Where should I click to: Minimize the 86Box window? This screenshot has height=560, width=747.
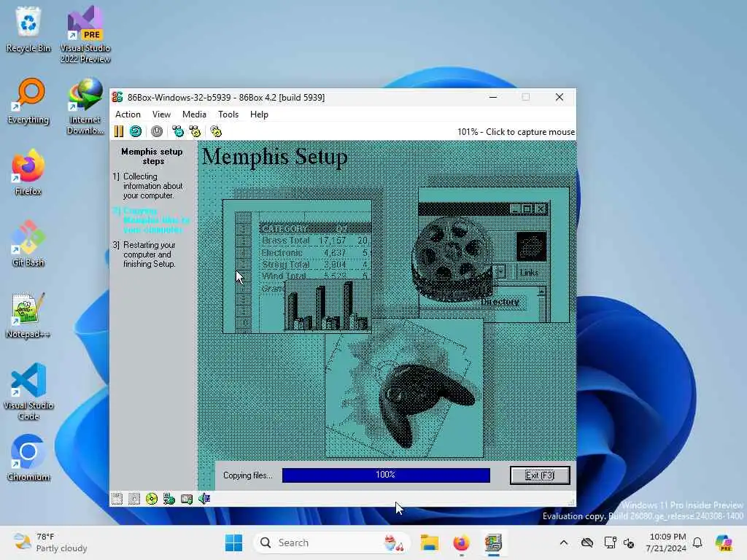point(493,97)
